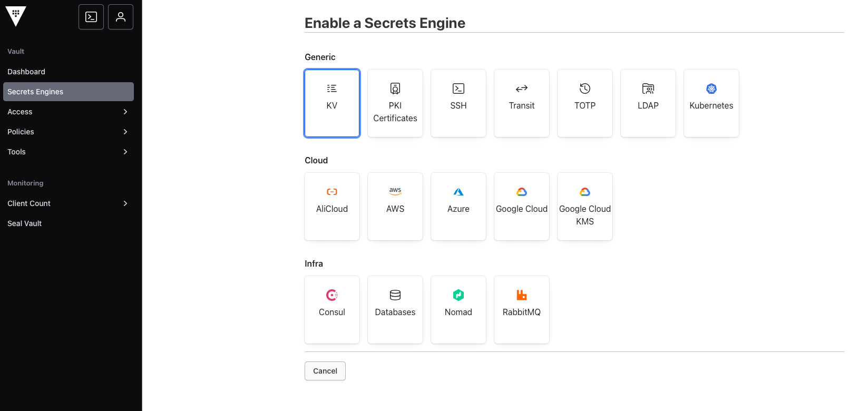Expand the Policies submenu arrow
Screen dimensions: 868x411
[x=125, y=132]
